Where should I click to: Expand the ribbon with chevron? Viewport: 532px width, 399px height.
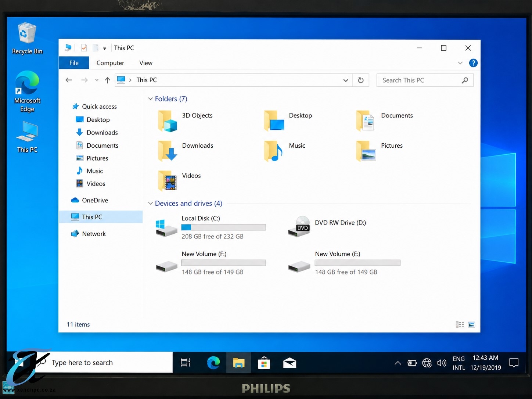pyautogui.click(x=460, y=63)
